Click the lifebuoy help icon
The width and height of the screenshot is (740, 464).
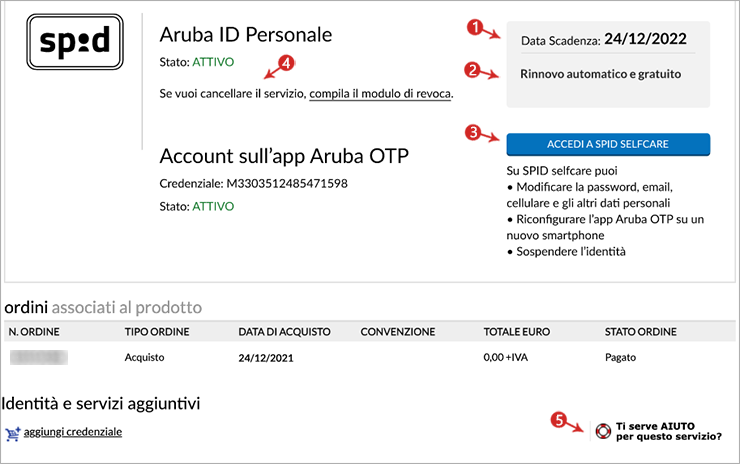pyautogui.click(x=603, y=431)
